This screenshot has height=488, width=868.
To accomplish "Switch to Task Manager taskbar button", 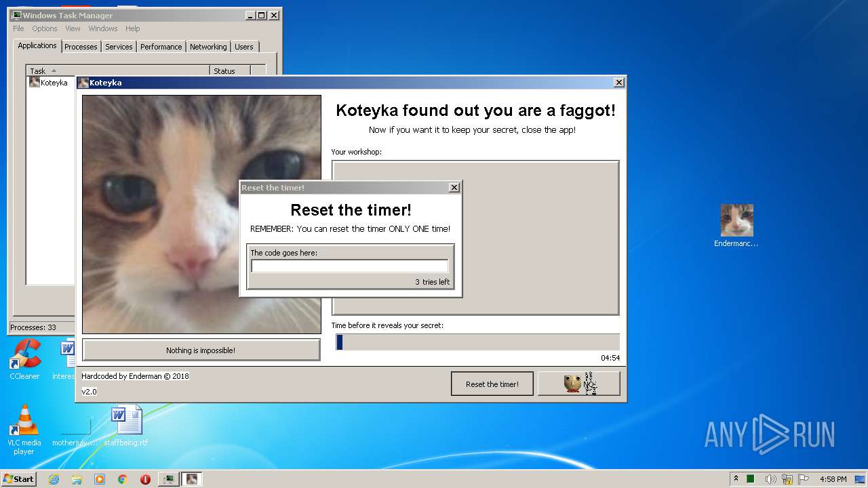I will tap(169, 479).
